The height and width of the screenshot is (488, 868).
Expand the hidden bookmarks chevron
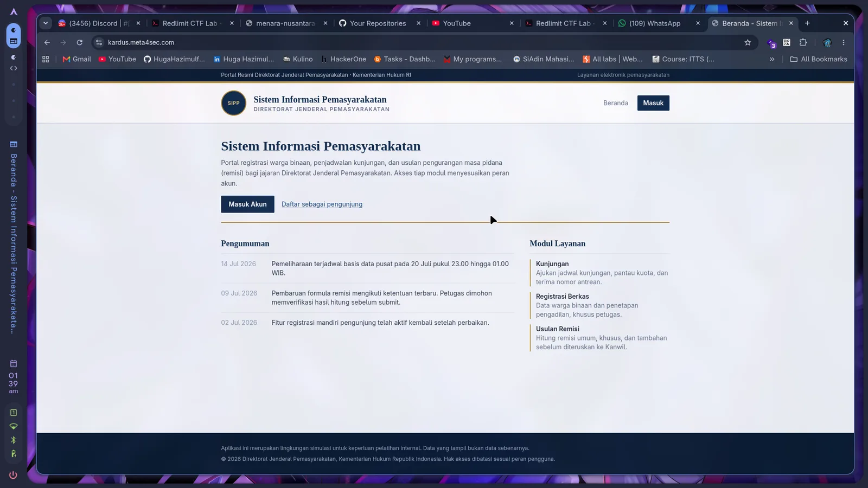(772, 59)
